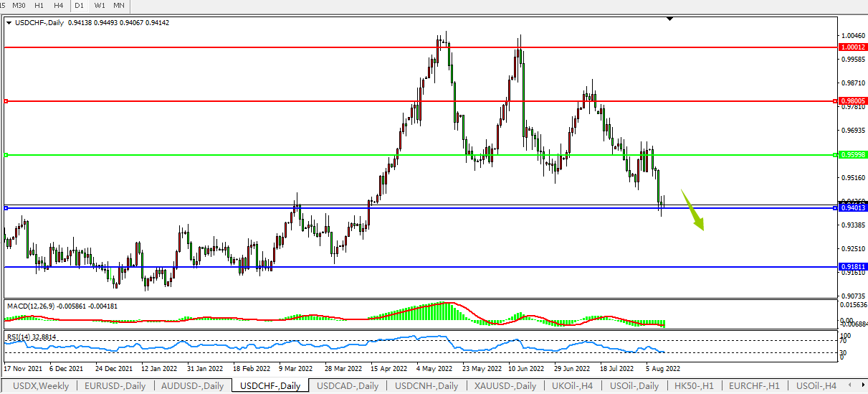The height and width of the screenshot is (394, 868).
Task: Switch to M30 timeframe
Action: (19, 6)
